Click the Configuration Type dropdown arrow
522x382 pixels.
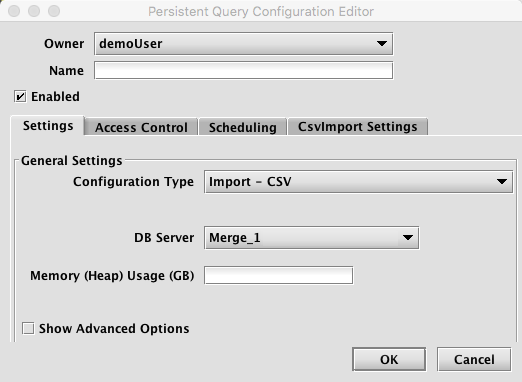[x=502, y=182]
